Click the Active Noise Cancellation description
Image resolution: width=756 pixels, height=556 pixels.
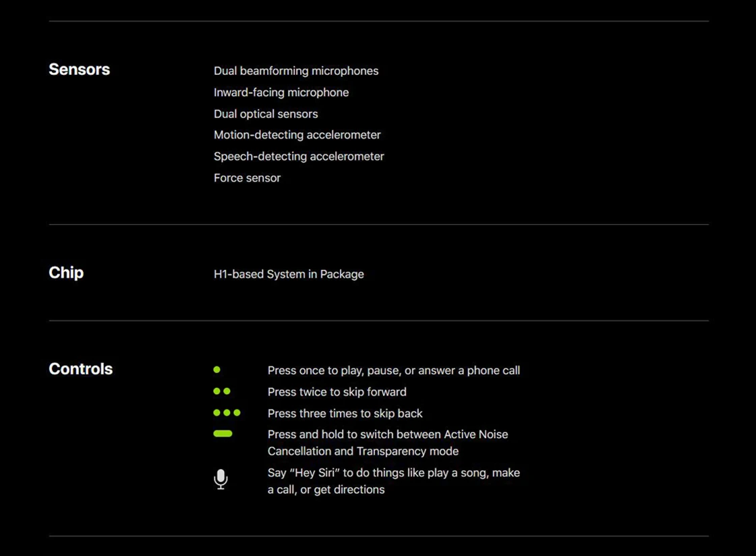coord(388,443)
